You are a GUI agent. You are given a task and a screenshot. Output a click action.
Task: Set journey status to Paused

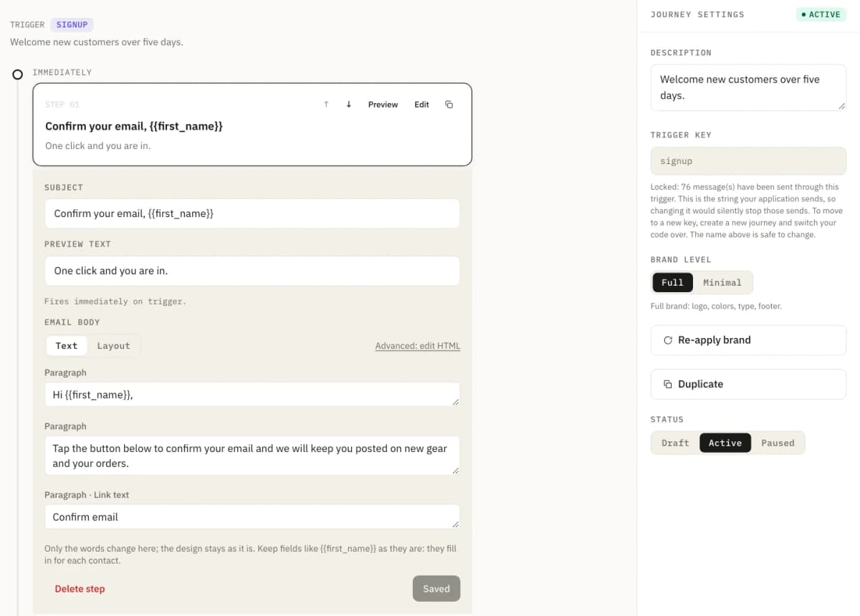[778, 443]
